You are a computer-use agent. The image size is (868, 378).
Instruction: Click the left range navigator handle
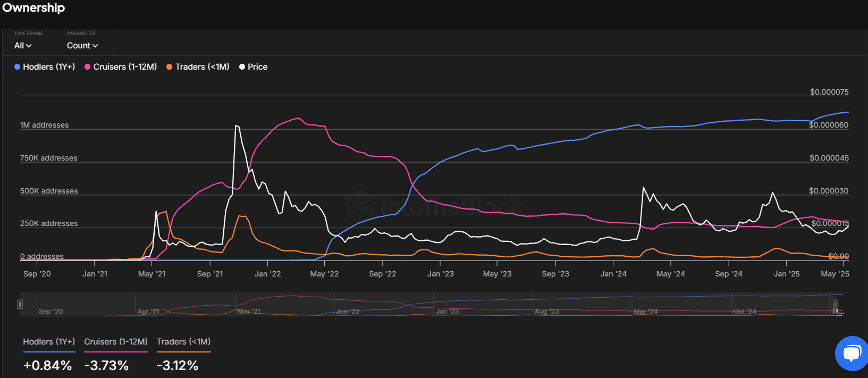[x=20, y=304]
